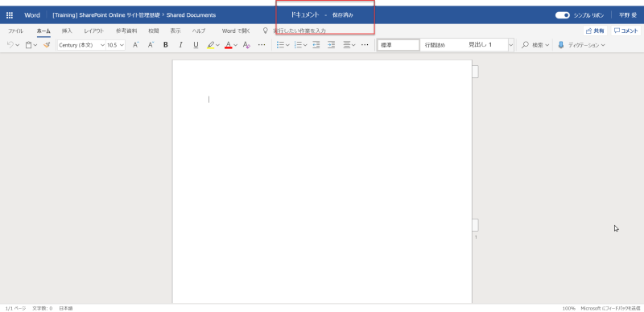Expand the font color dropdown arrow
The image size is (644, 312).
pyautogui.click(x=236, y=45)
